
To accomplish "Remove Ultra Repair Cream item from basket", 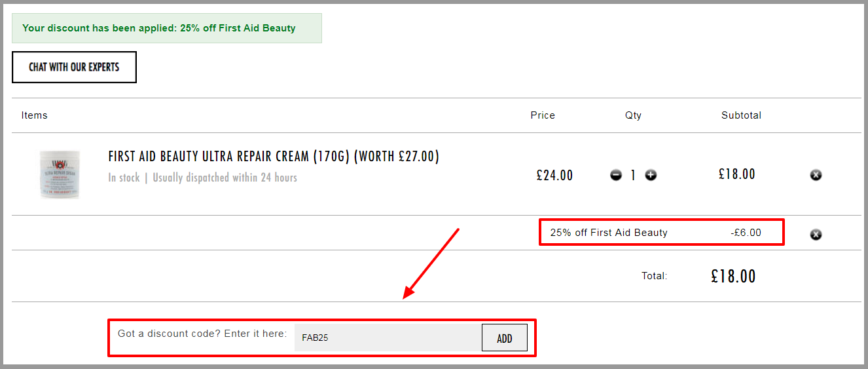I will coord(816,175).
